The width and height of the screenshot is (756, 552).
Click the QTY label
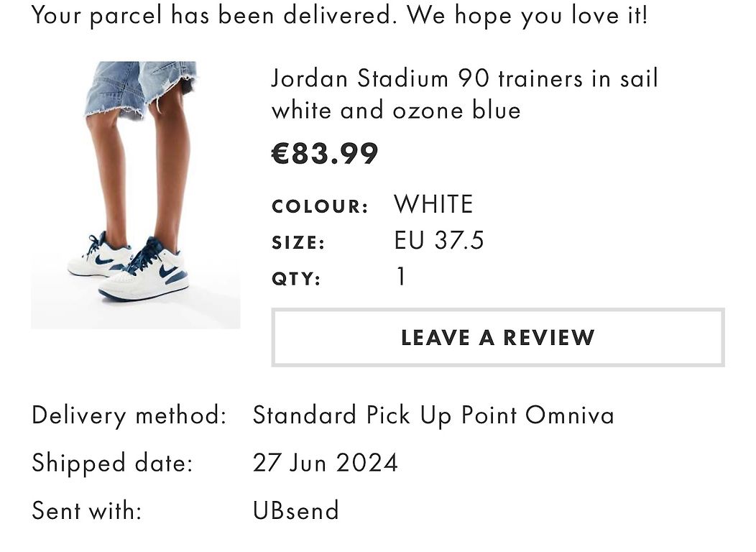(x=296, y=279)
